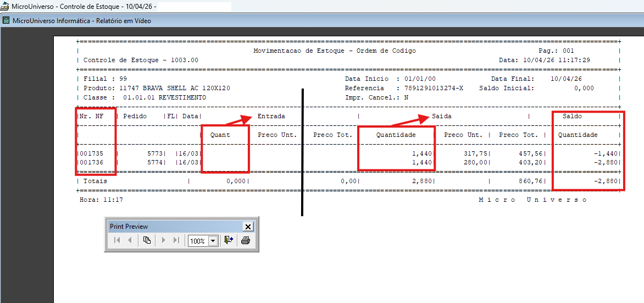This screenshot has width=644, height=303.
Task: Advance to the next preview page
Action: (163, 240)
